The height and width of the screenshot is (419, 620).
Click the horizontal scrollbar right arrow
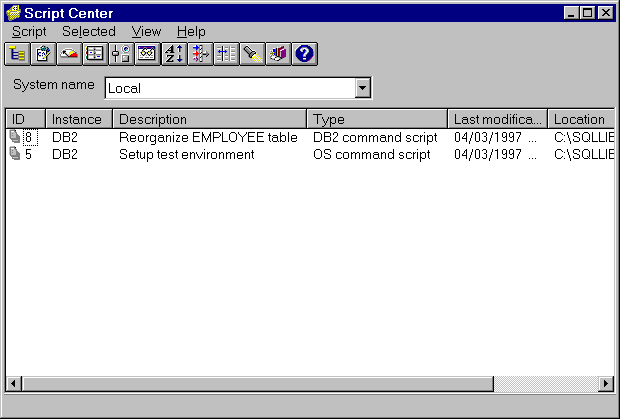coord(606,383)
